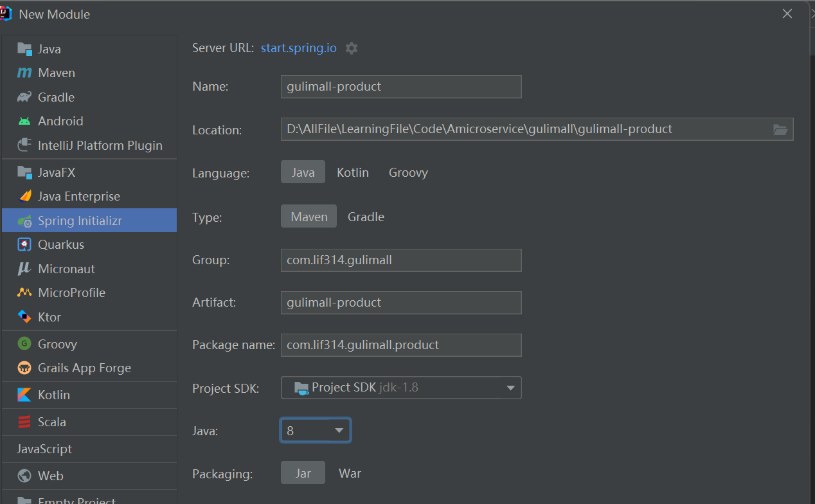Select War packaging option
The height and width of the screenshot is (504, 815).
pyautogui.click(x=350, y=473)
